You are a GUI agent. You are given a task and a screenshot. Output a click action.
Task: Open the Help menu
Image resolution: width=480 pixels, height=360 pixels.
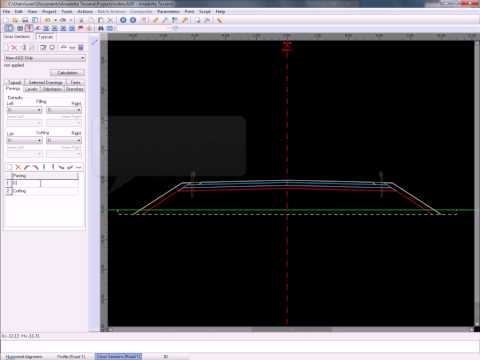point(220,12)
